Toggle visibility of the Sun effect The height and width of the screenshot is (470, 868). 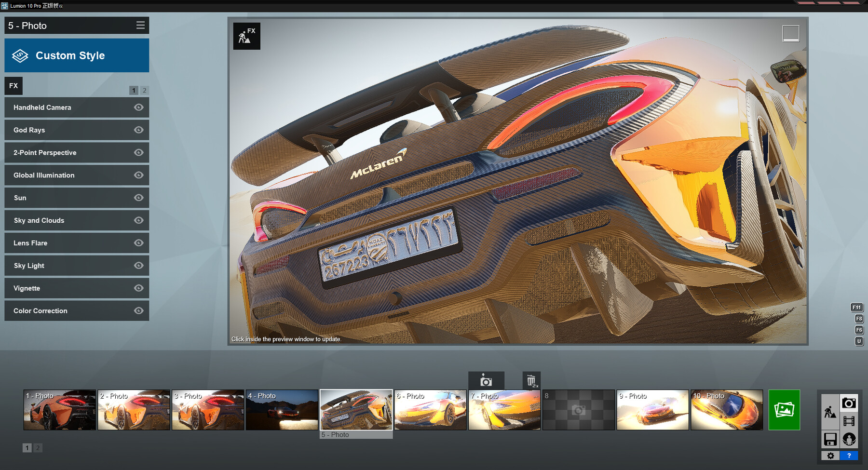tap(138, 198)
